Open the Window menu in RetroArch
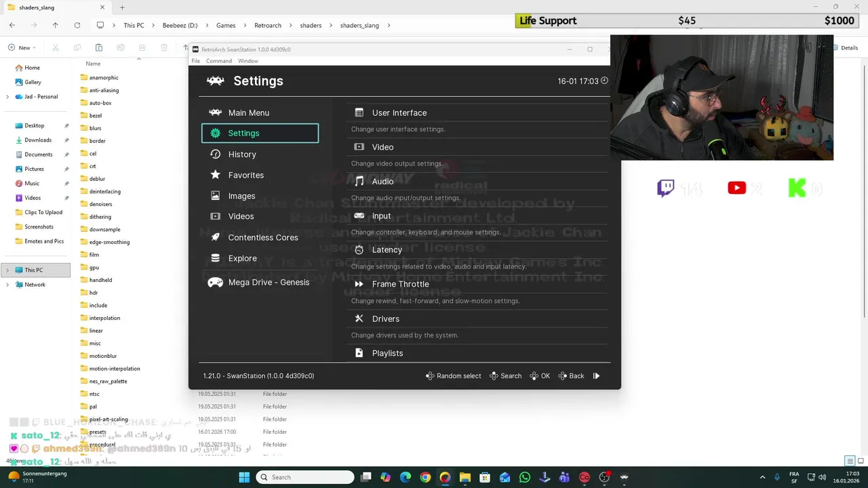This screenshot has width=868, height=488. coord(248,61)
